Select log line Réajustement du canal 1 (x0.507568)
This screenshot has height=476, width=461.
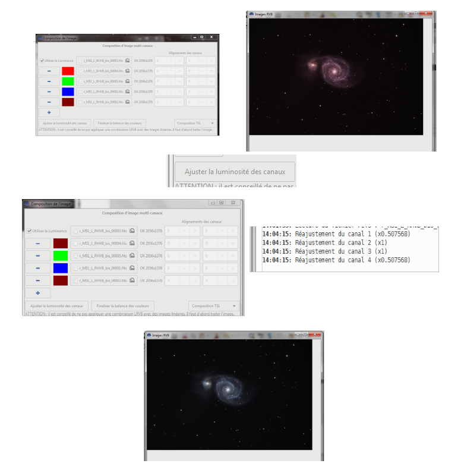point(336,234)
